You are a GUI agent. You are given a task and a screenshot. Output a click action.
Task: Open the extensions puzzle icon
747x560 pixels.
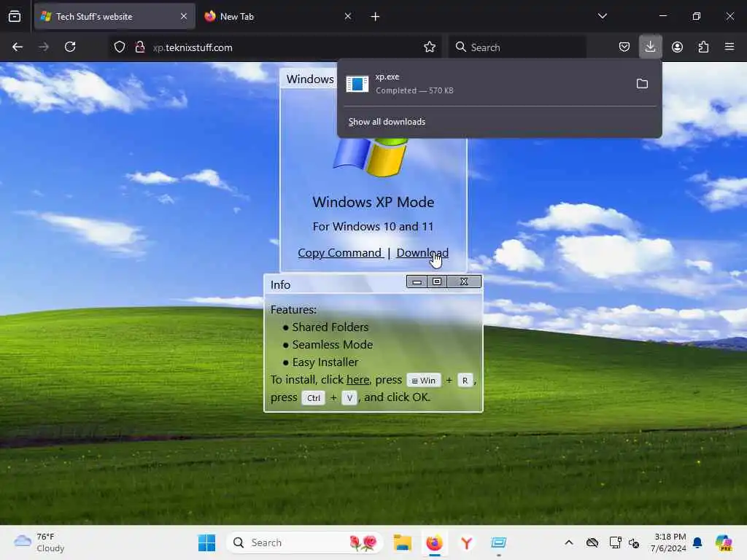[x=703, y=47]
